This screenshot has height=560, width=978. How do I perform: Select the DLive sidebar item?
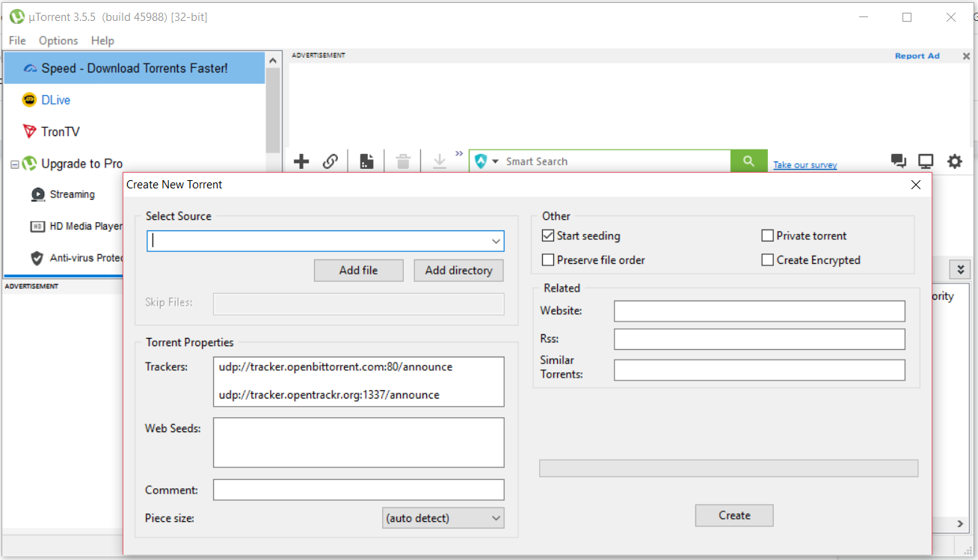(135, 100)
